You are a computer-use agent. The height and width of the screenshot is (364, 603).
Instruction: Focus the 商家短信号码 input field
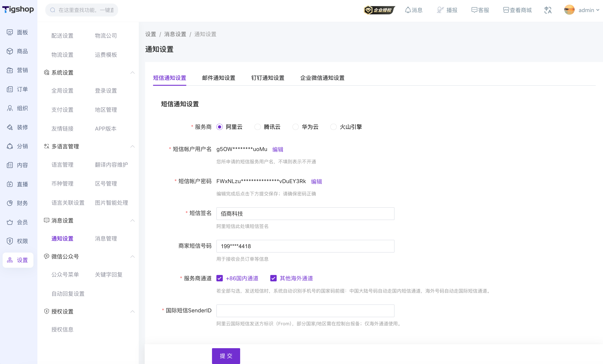coord(305,246)
